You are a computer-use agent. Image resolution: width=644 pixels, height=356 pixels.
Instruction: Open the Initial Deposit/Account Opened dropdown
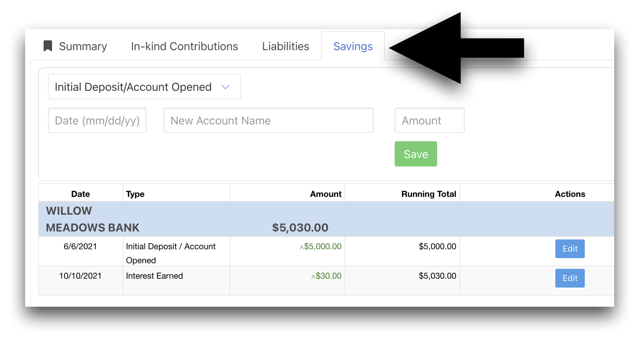coord(144,87)
